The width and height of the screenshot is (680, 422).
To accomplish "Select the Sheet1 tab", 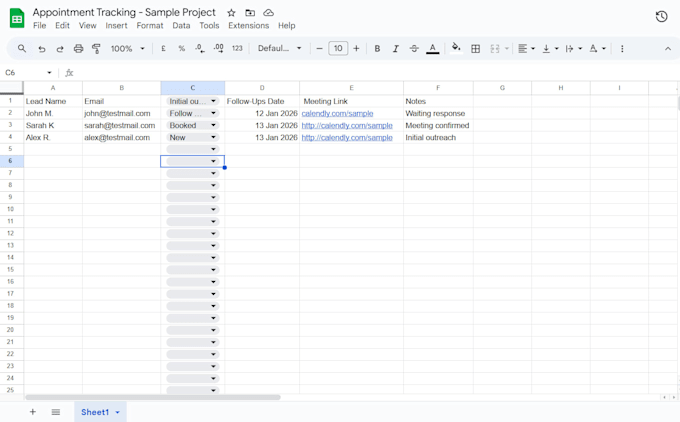I will (95, 412).
